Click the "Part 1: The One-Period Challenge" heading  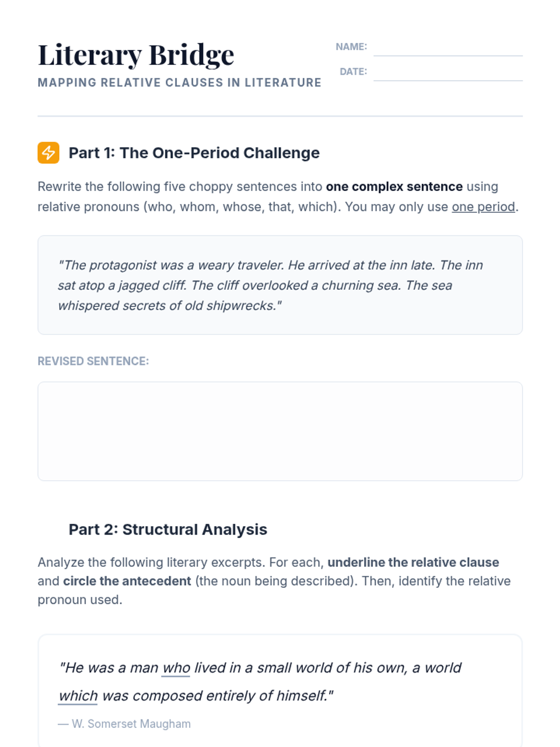tap(194, 153)
